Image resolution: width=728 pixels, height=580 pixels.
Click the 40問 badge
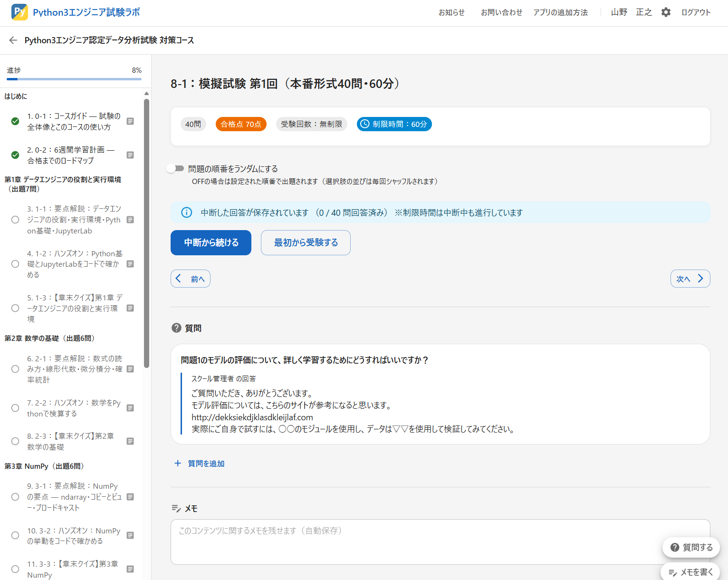(193, 124)
